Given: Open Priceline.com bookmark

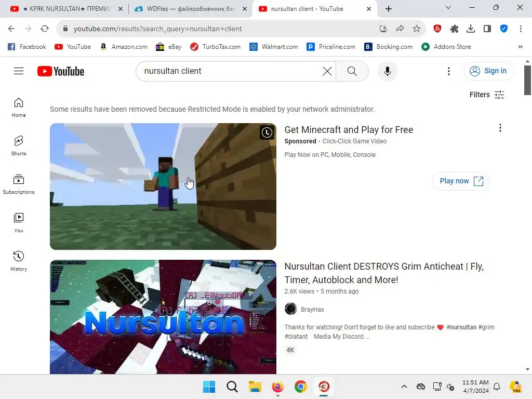Looking at the screenshot, I should tap(331, 47).
